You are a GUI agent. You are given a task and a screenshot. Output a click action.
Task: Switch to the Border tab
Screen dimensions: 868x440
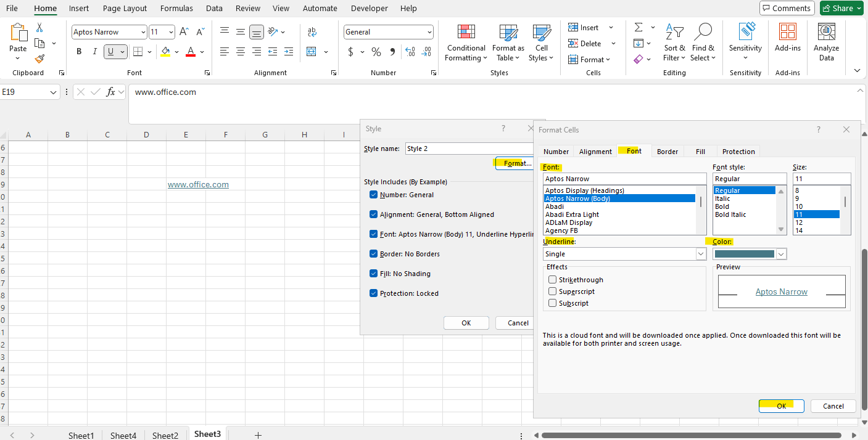coord(667,151)
